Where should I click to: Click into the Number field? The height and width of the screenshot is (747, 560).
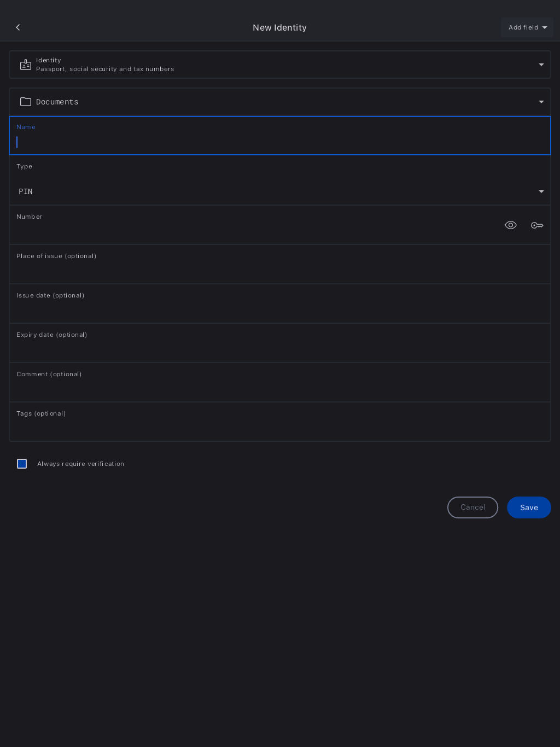pos(252,230)
